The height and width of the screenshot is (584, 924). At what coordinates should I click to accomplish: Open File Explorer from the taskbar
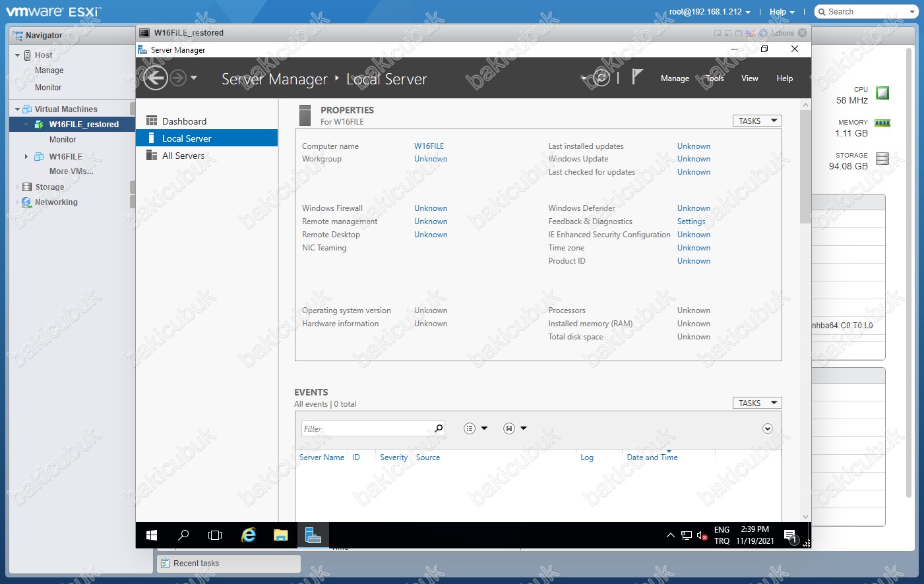[281, 535]
